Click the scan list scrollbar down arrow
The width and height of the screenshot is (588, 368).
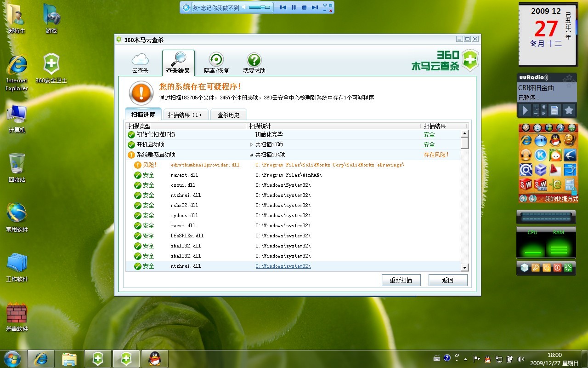point(464,268)
